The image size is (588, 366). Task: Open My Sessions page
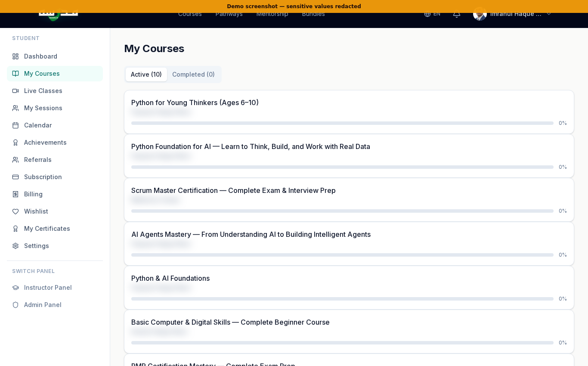[55, 108]
